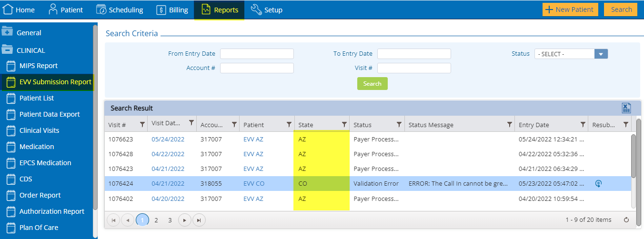Export search results to Excel icon
Screen dimensions: 644x239
(x=626, y=108)
